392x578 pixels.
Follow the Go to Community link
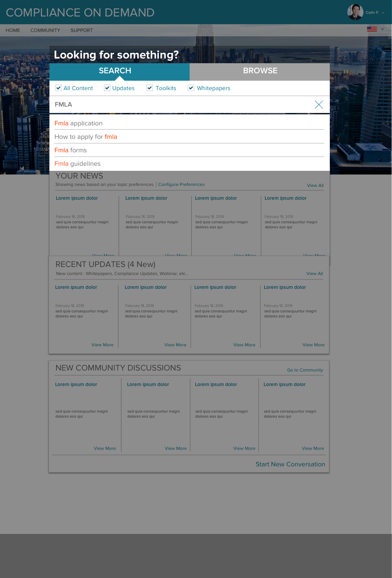coord(305,370)
